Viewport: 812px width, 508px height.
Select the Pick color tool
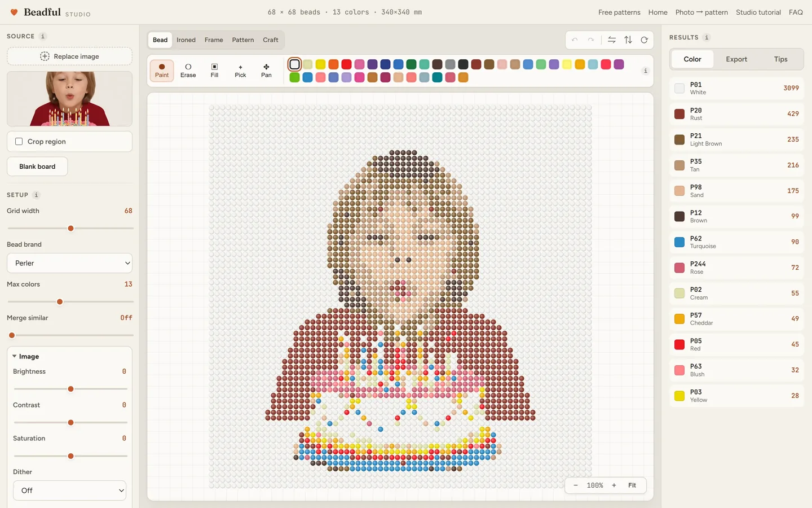click(x=240, y=71)
